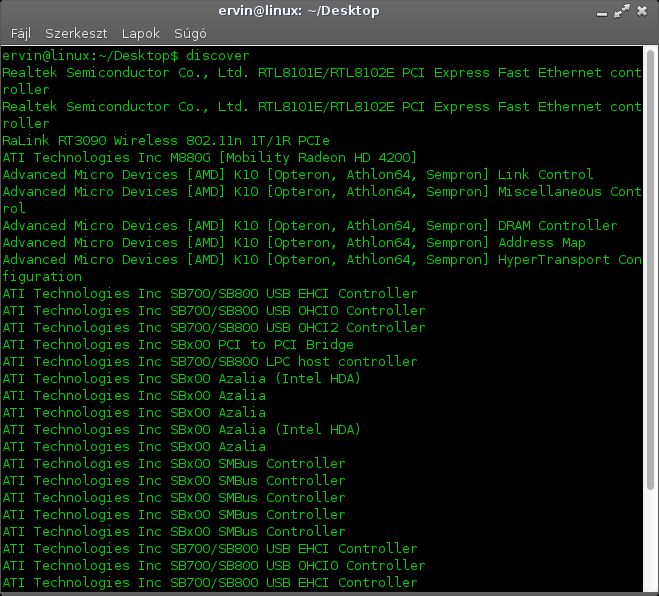This screenshot has height=596, width=659.
Task: Click the terminal vertical scrollbar handle
Action: [x=651, y=269]
